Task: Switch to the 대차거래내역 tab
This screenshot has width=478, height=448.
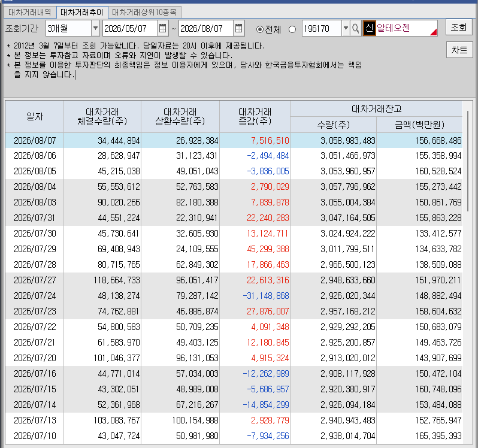Action: pos(30,12)
